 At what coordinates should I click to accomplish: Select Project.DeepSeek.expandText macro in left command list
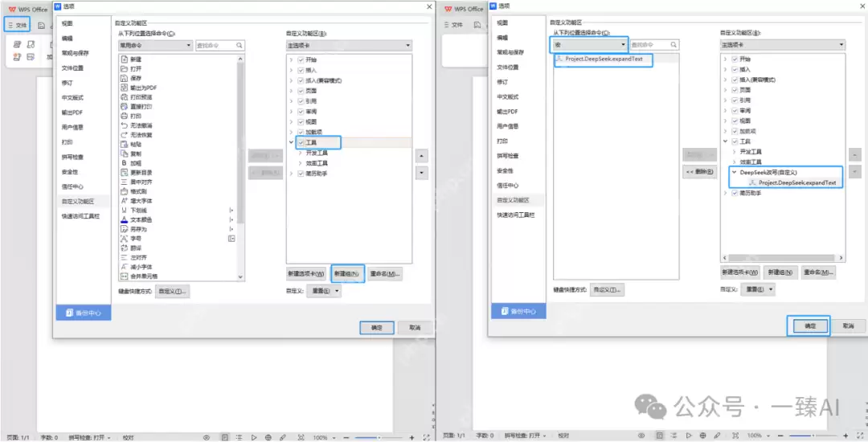click(x=603, y=59)
